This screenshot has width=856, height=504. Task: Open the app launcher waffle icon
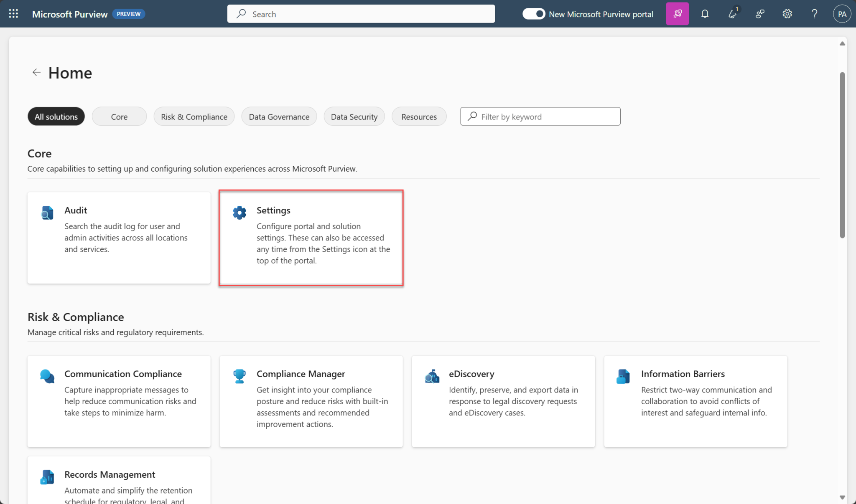(13, 14)
